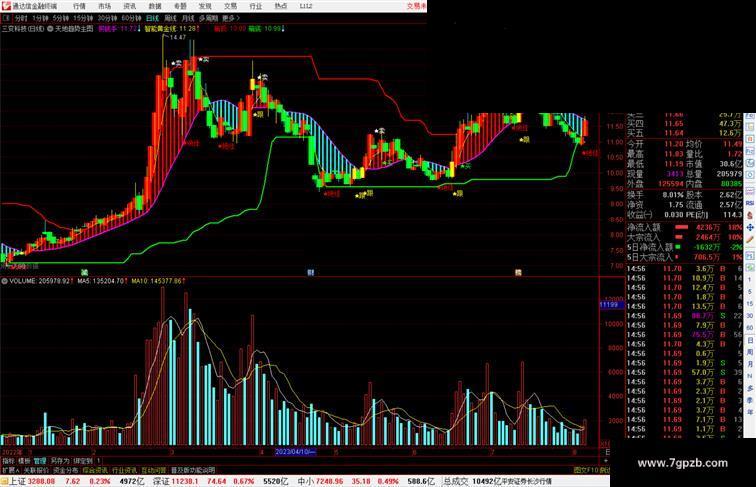Click the red figure icon below RSI
Screen dimensions: 756x487
click(x=750, y=216)
